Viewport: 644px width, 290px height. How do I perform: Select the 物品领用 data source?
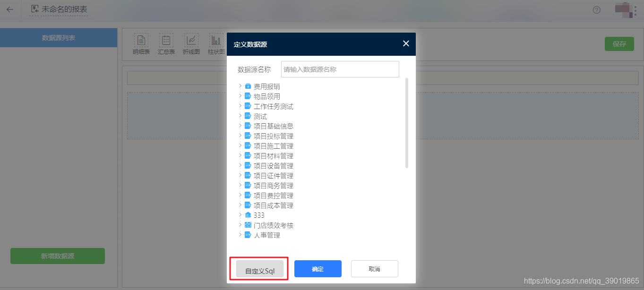click(x=267, y=96)
